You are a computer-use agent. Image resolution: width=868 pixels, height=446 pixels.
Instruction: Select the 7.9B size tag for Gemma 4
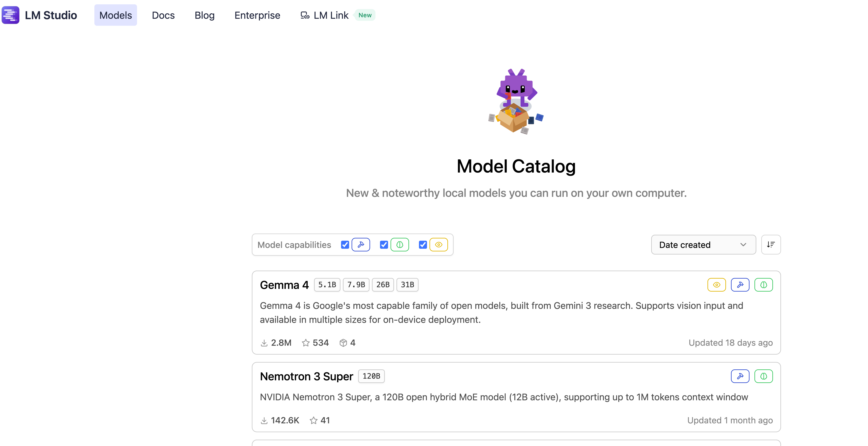tap(356, 285)
